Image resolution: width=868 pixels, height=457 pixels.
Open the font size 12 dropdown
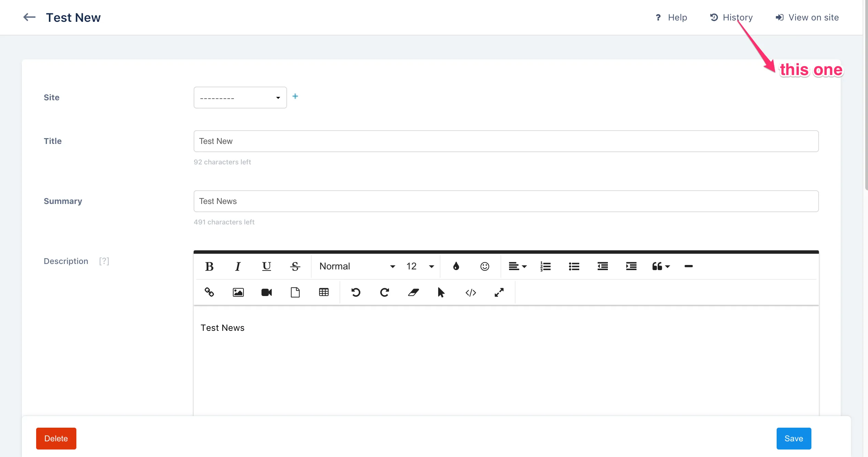click(x=420, y=266)
